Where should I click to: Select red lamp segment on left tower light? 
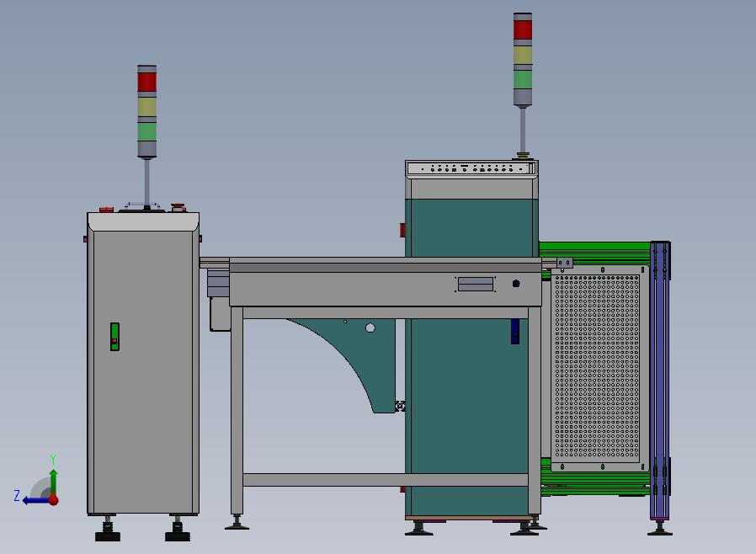click(x=146, y=82)
